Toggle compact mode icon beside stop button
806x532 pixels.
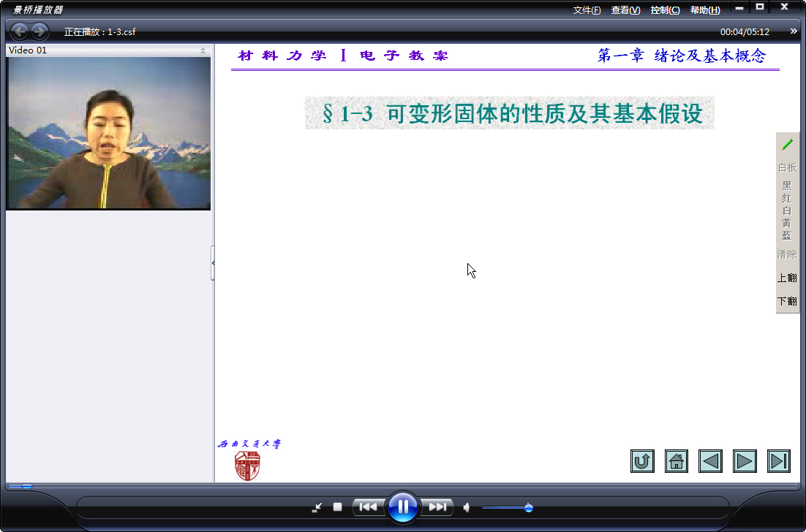tap(317, 507)
